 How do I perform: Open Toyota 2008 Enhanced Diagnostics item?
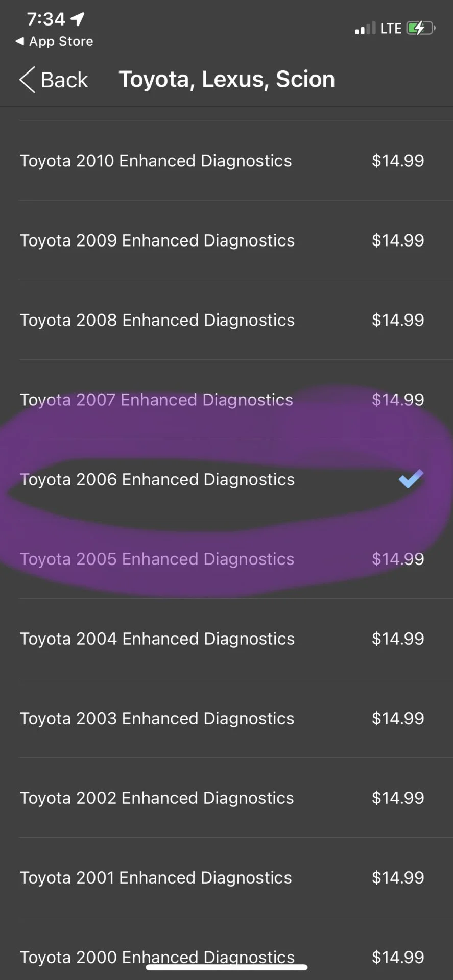click(157, 320)
